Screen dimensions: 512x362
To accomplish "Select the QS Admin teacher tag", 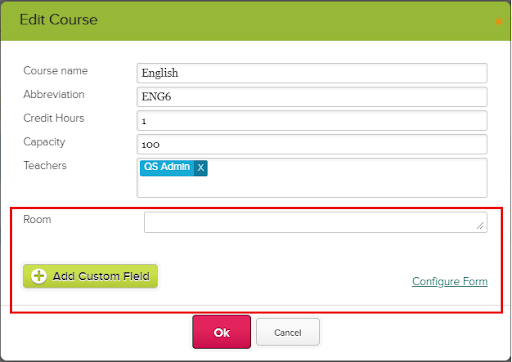I will pyautogui.click(x=167, y=167).
